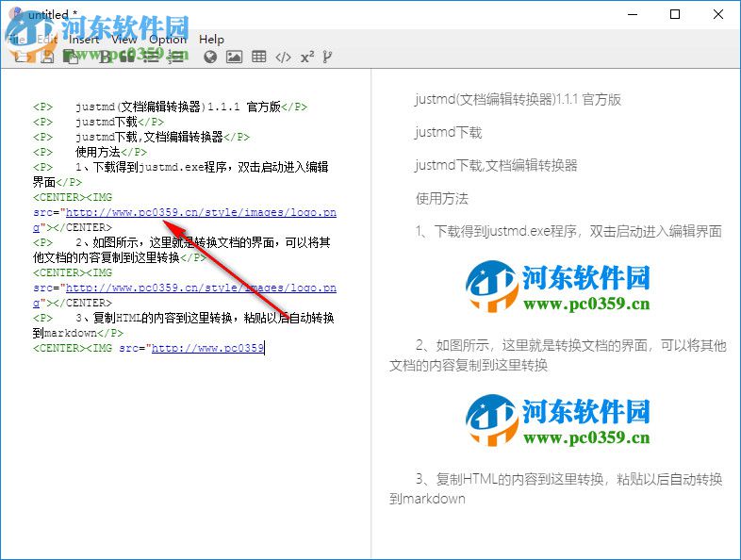Open a file with the folder icon
The height and width of the screenshot is (560, 741).
(23, 57)
